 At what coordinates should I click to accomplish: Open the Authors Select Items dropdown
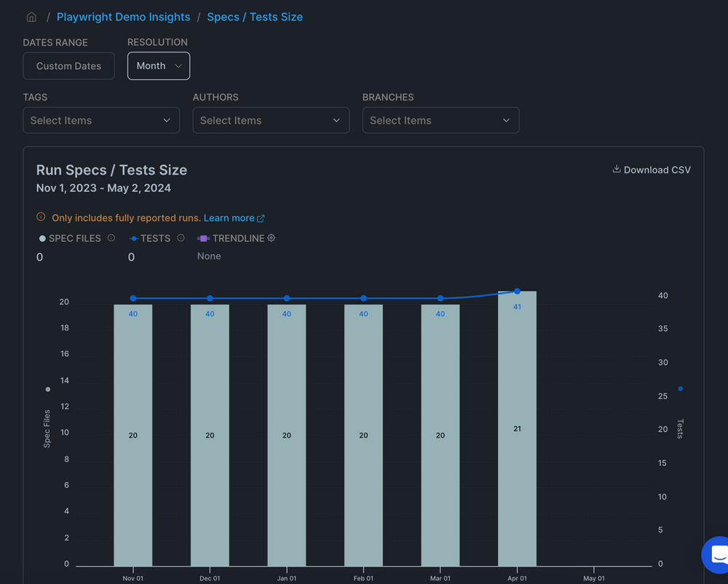coord(271,120)
